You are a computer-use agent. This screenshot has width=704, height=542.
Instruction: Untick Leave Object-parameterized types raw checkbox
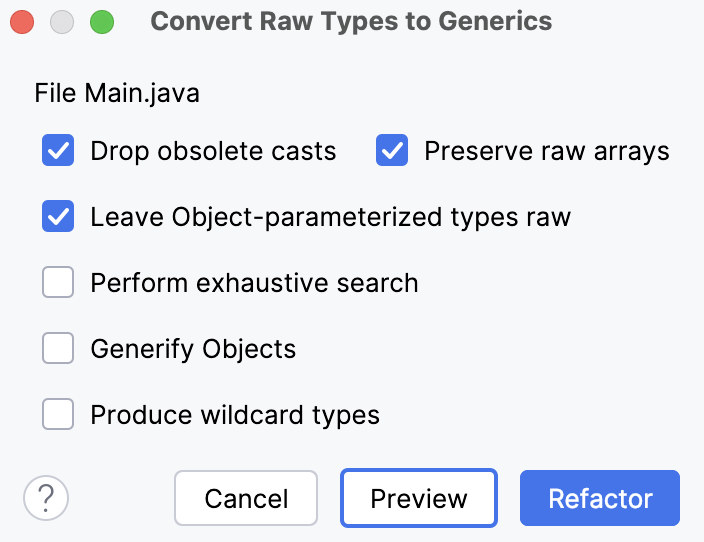click(58, 217)
